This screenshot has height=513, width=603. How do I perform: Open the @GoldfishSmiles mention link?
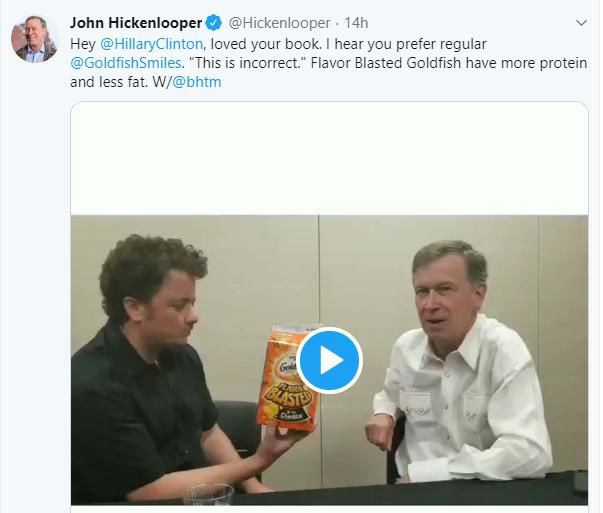[125, 63]
